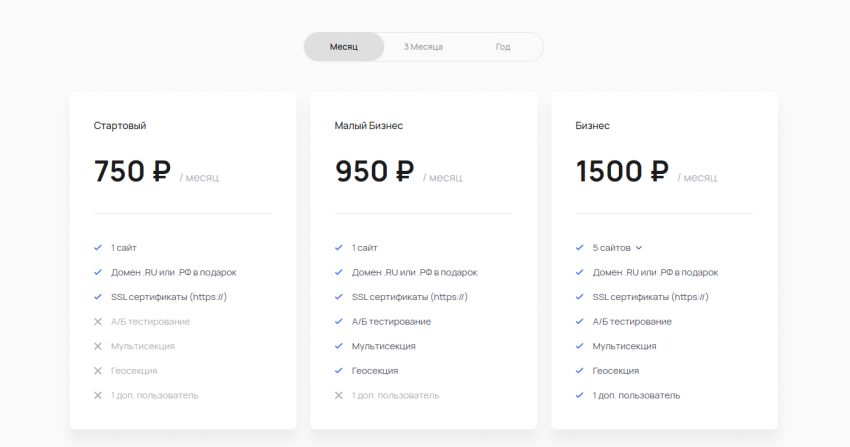Viewport: 850px width, 447px height.
Task: Click the Бизнес plan title
Action: [x=592, y=126]
